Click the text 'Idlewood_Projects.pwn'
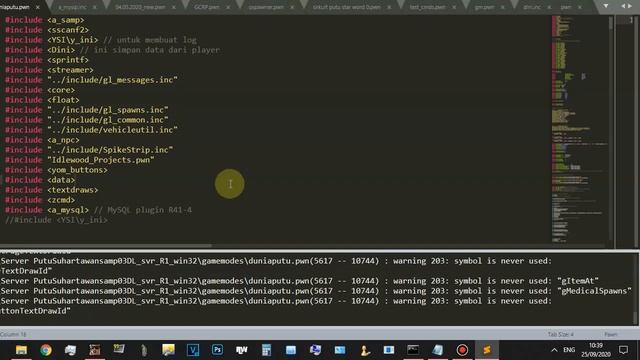The width and height of the screenshot is (640, 360). (101, 160)
